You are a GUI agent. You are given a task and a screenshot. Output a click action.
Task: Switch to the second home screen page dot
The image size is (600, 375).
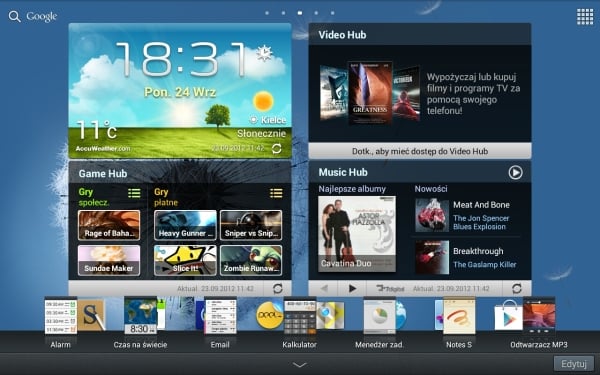[x=283, y=13]
